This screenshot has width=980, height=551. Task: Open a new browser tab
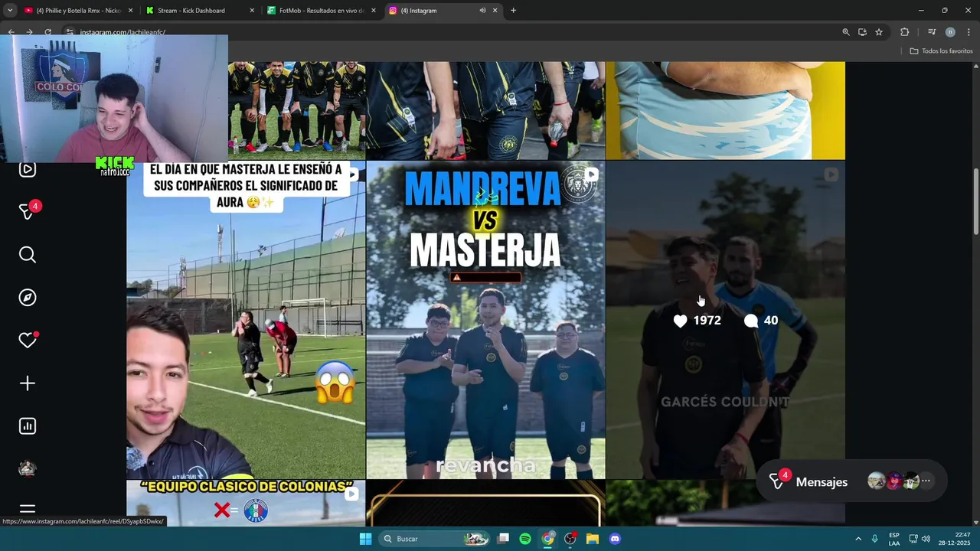(513, 11)
